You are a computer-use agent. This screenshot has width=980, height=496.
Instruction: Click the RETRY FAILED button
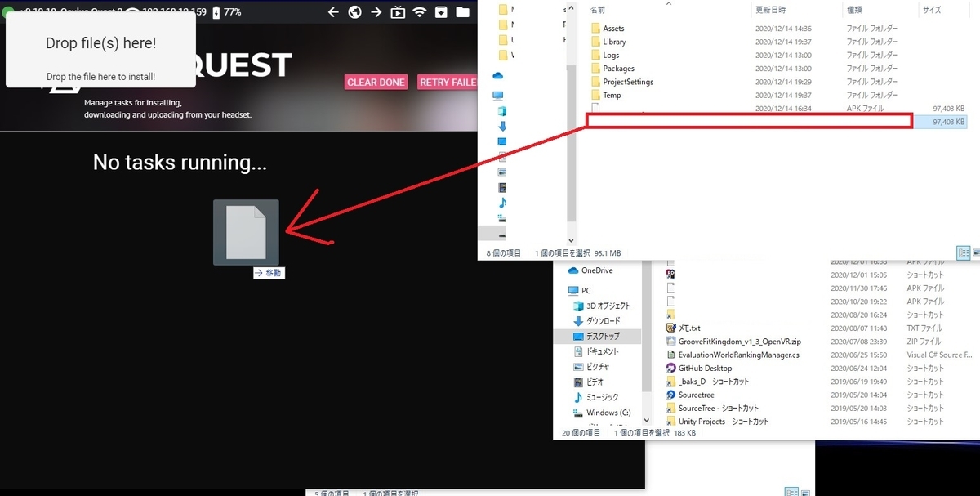tap(448, 83)
